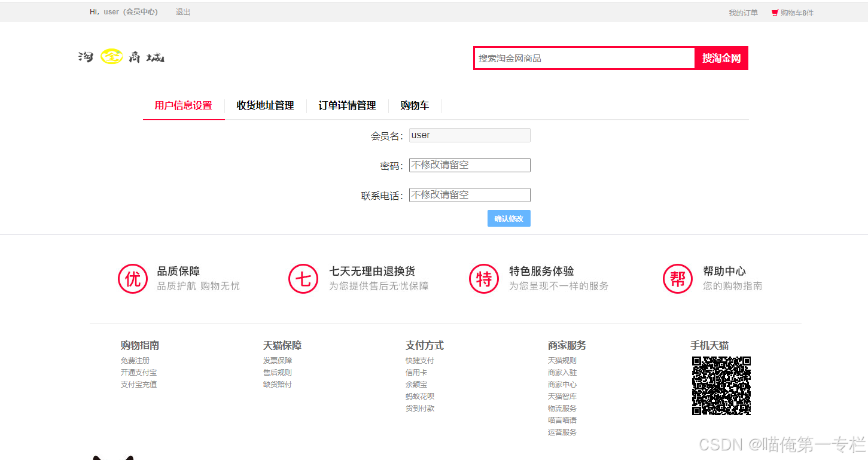
Task: Click the 品质护航 购物无忧 subtitle
Action: coord(199,287)
